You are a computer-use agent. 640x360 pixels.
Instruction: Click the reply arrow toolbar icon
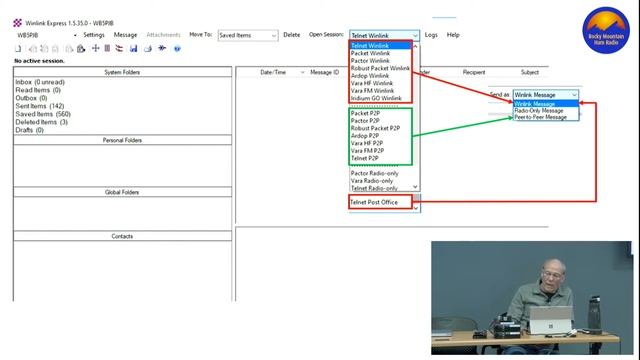pyautogui.click(x=33, y=49)
